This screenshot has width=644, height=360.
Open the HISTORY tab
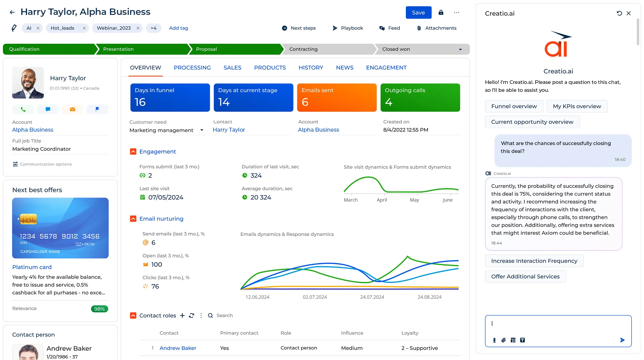pos(311,67)
